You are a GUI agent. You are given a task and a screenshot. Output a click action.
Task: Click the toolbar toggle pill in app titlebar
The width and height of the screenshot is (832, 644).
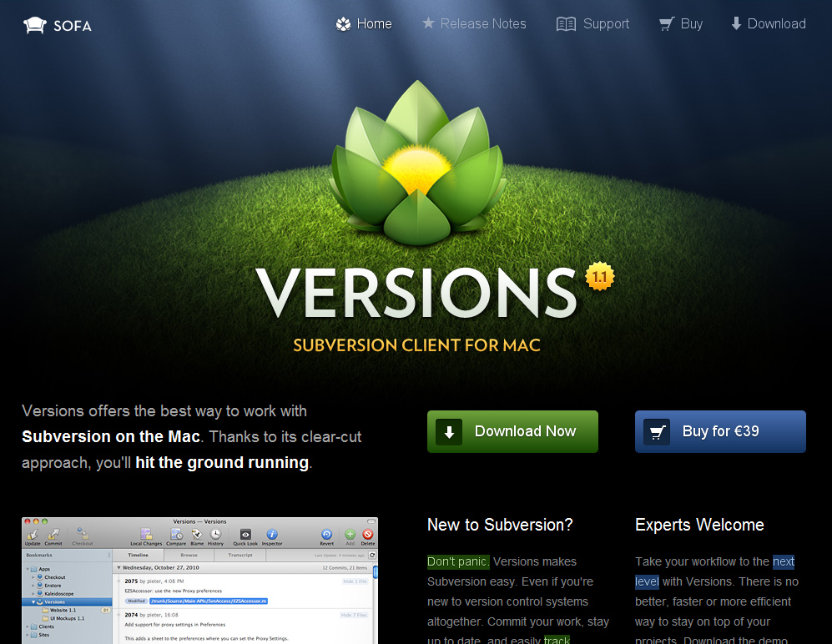pos(371,521)
